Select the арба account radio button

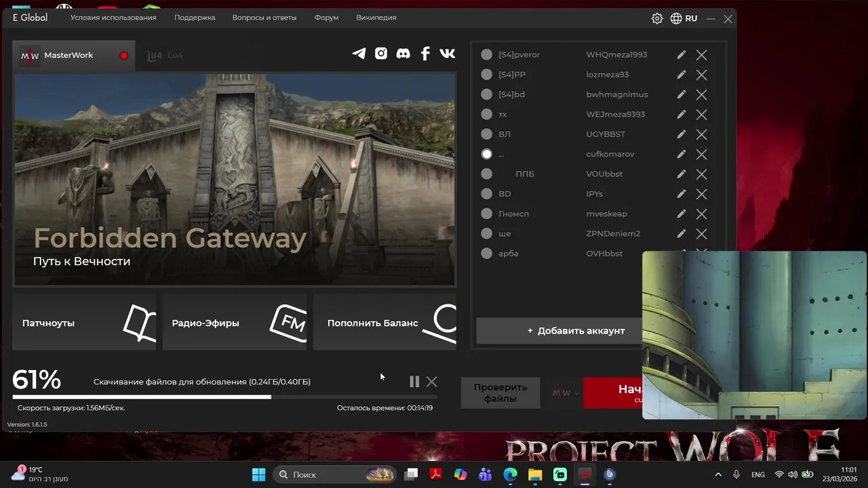(x=487, y=253)
